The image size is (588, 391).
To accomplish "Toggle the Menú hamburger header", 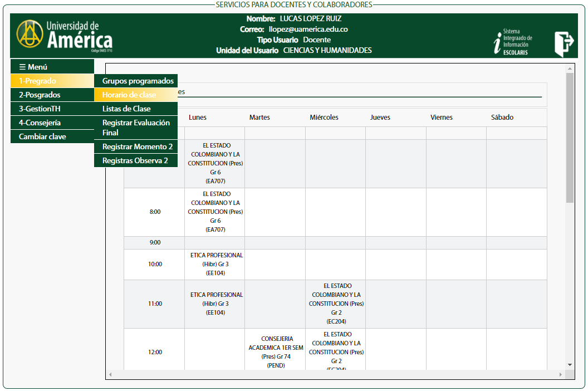I will 52,67.
